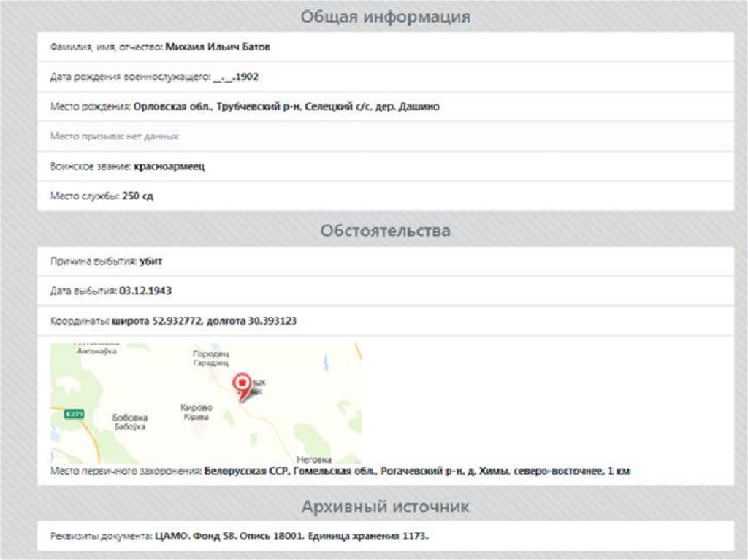Click birthplace text Орловская обл., Трубчевский р-н
The height and width of the screenshot is (560, 748).
[x=217, y=107]
